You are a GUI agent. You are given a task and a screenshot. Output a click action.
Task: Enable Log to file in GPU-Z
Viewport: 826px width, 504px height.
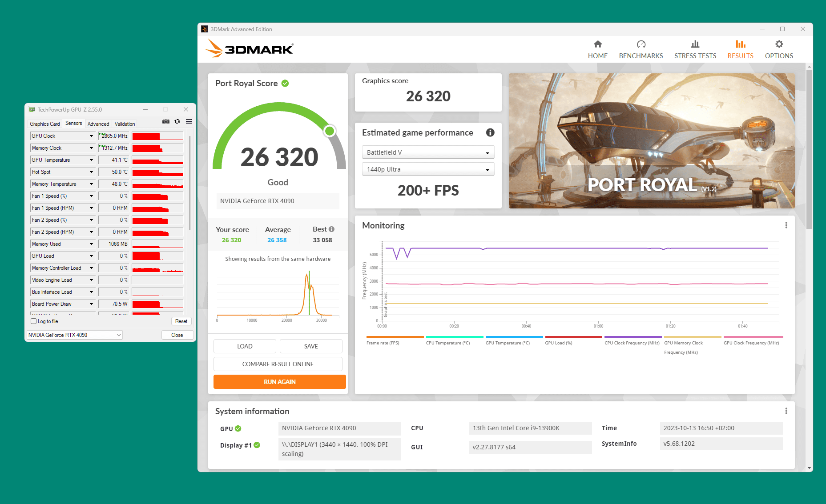(x=33, y=321)
